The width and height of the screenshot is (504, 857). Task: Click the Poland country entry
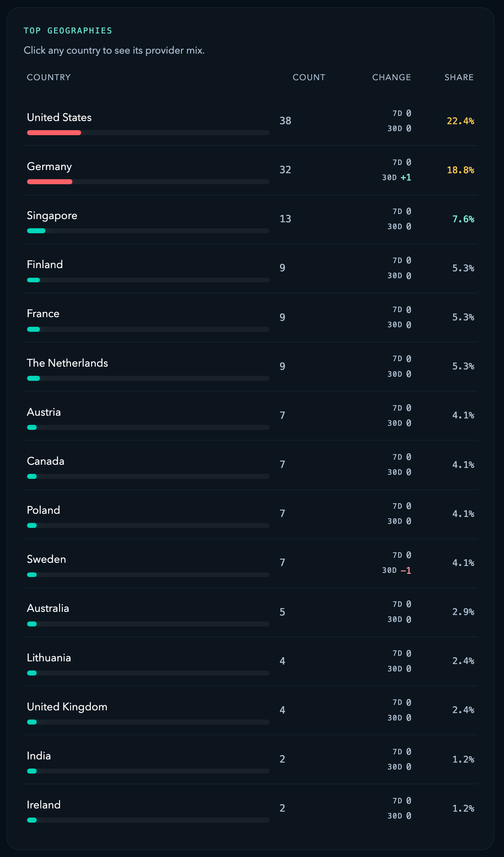[43, 510]
